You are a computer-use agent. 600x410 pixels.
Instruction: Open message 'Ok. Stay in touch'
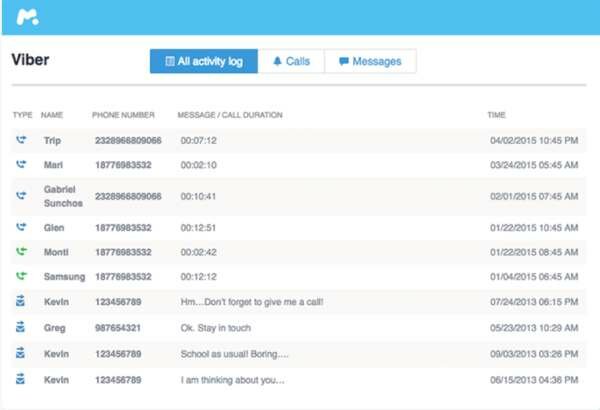pos(216,328)
